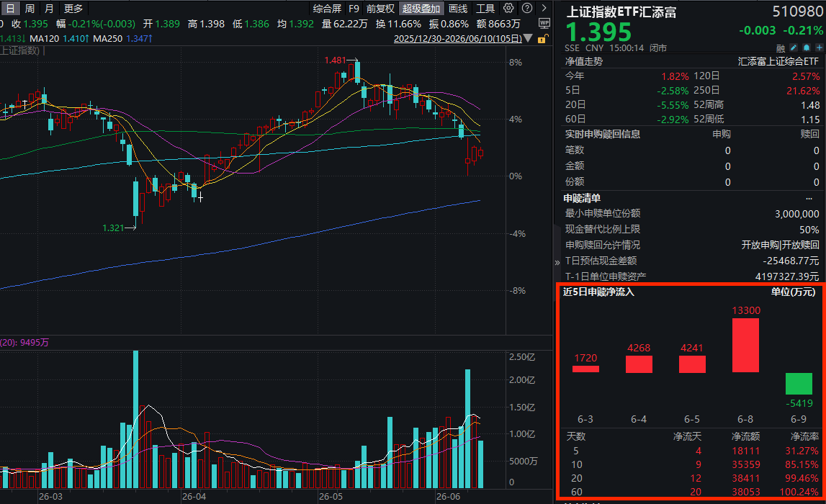Open chart settings gear icon

click(508, 8)
